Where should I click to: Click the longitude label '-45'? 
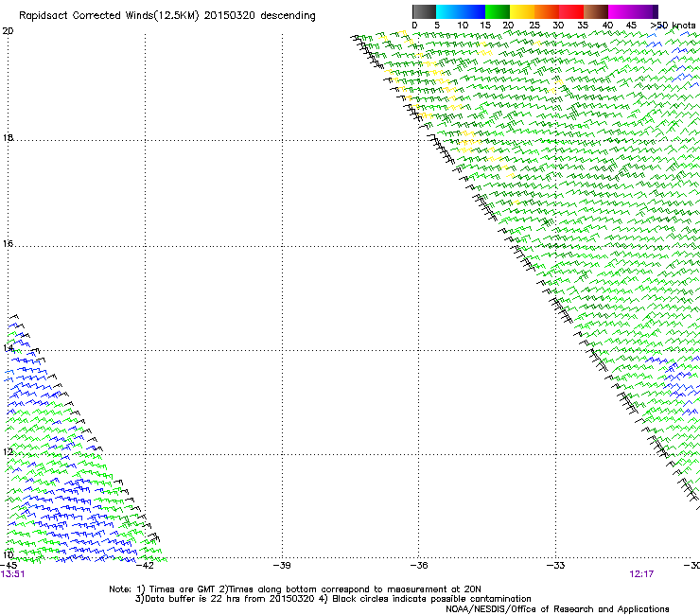[9, 565]
